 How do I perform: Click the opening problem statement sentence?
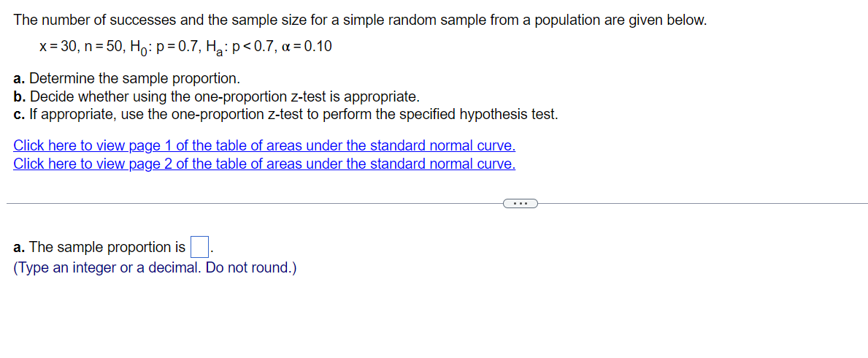361,20
